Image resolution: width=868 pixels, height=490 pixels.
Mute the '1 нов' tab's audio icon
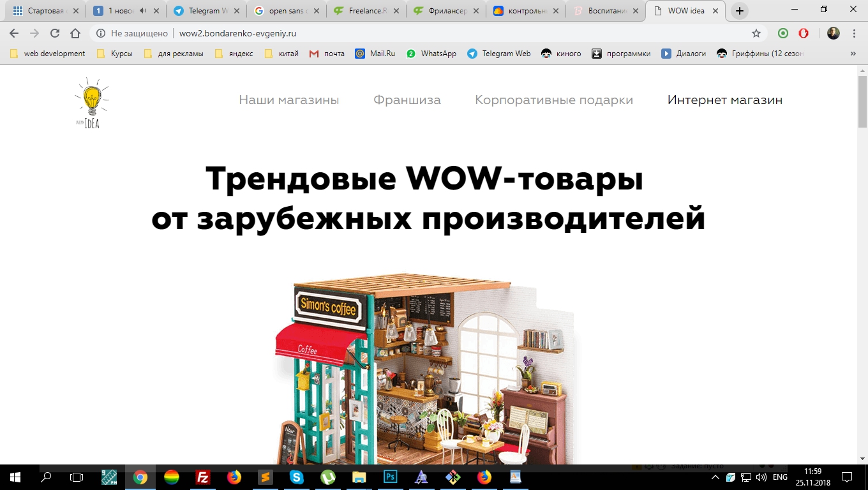coord(142,11)
